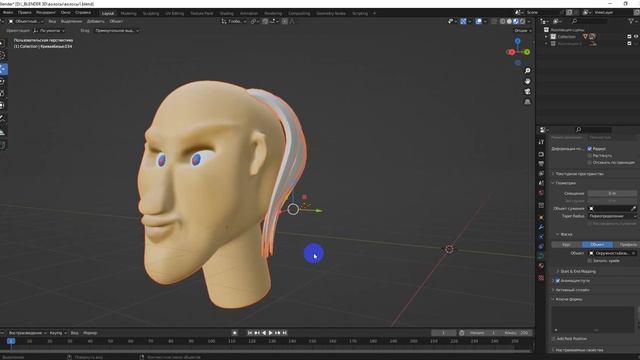Switch to rendered viewport shading sphere
Screen dimensions: 640x360
click(522, 21)
